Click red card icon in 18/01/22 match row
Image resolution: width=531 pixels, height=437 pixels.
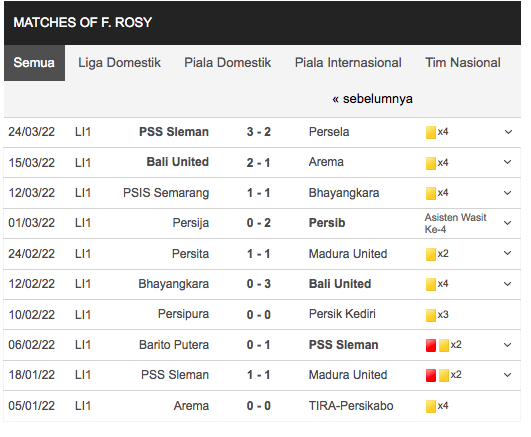[x=430, y=375]
